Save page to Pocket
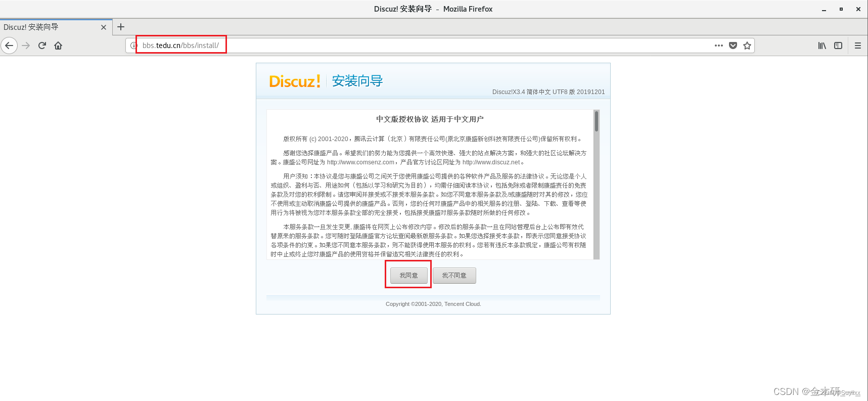Viewport: 868px width, 401px height. (x=733, y=46)
